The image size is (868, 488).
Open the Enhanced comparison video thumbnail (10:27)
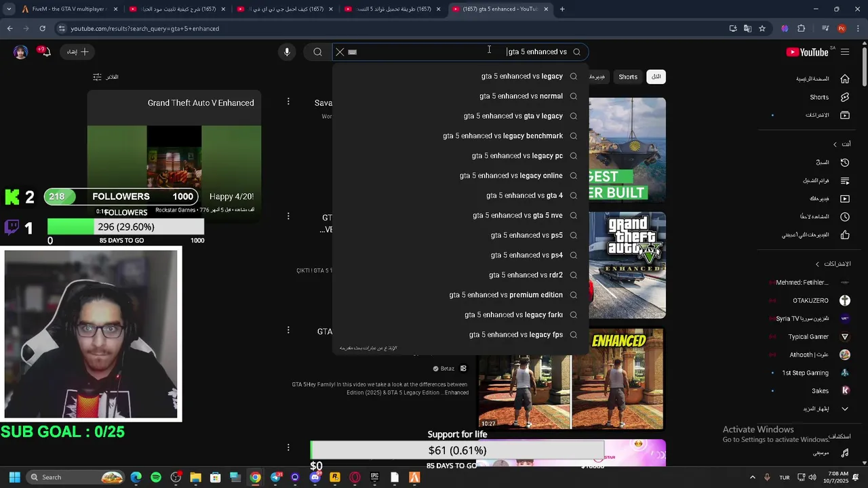(x=571, y=379)
